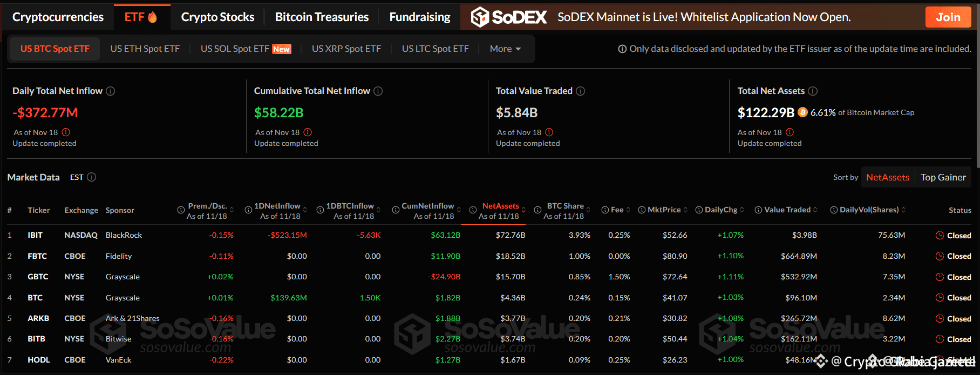Click red alert icon under Total Value Traded
Viewport: 980px width, 375px height.
pyautogui.click(x=549, y=132)
